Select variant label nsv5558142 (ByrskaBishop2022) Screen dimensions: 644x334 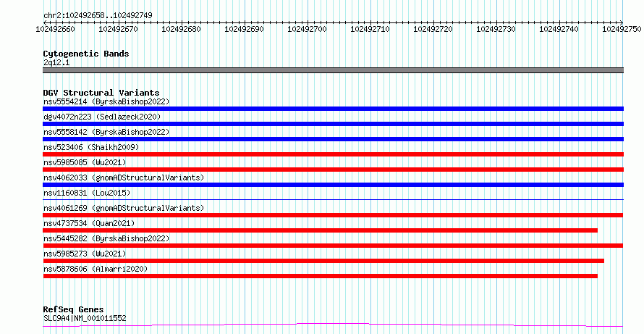tap(106, 132)
